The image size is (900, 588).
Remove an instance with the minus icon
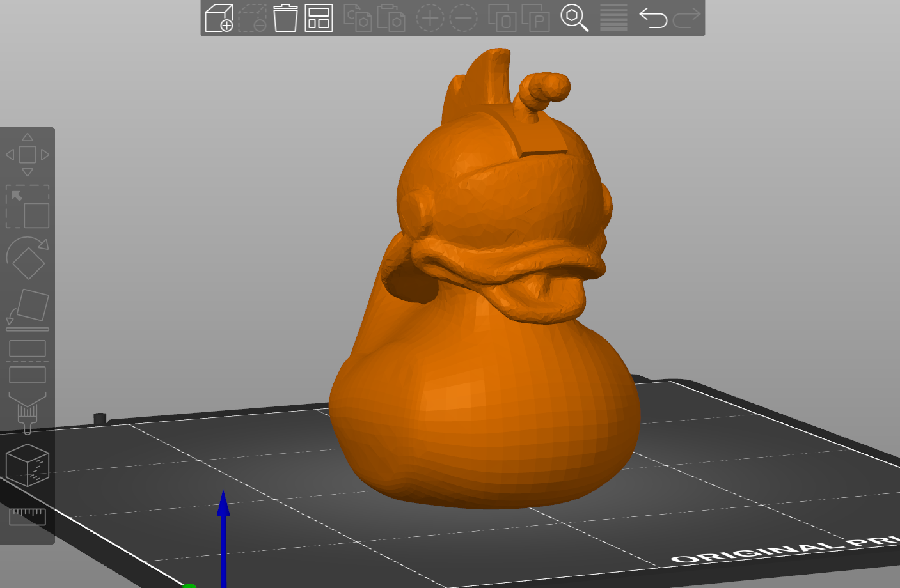[x=463, y=18]
